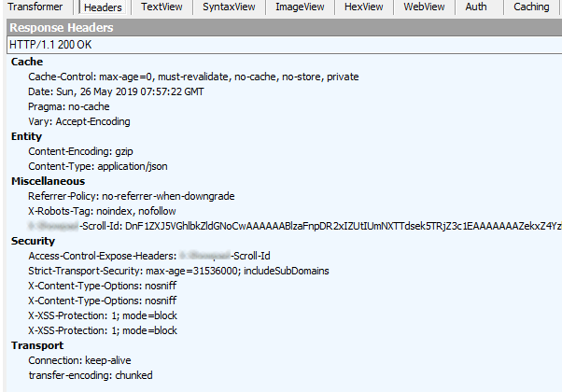The height and width of the screenshot is (392, 562).
Task: Select the Miscellaneous group heading
Action: (x=48, y=181)
